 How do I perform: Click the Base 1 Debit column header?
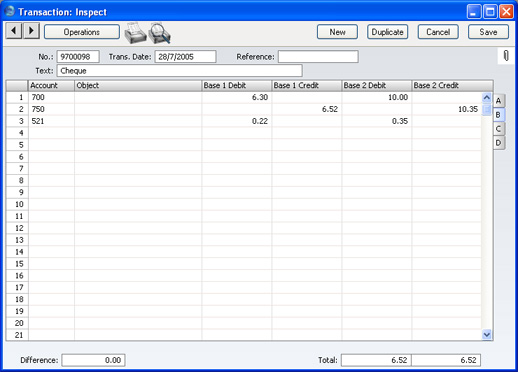tap(237, 85)
